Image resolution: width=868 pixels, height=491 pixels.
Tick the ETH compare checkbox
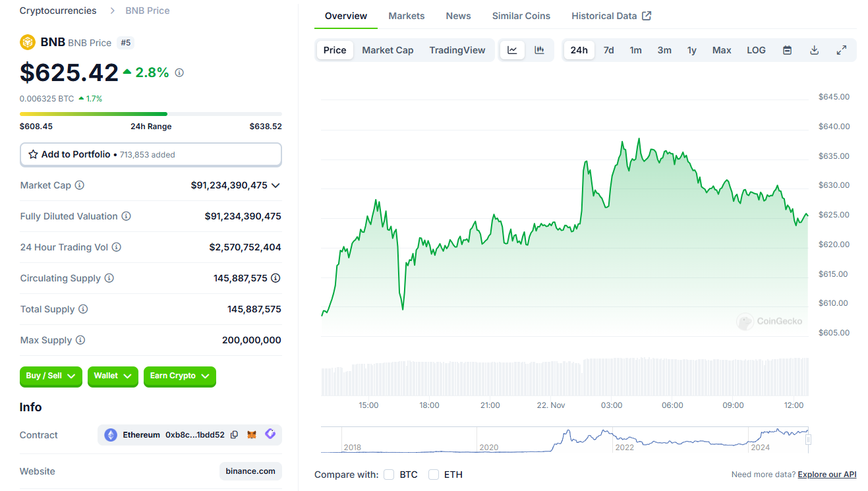pos(434,475)
